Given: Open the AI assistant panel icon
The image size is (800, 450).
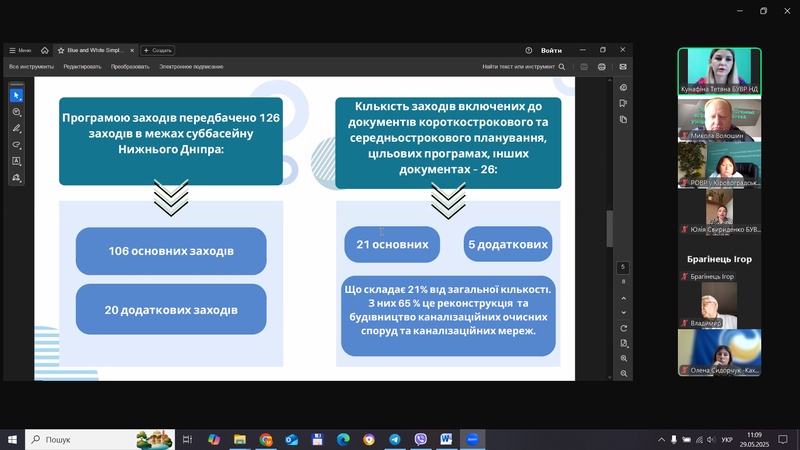Looking at the screenshot, I should tap(623, 88).
